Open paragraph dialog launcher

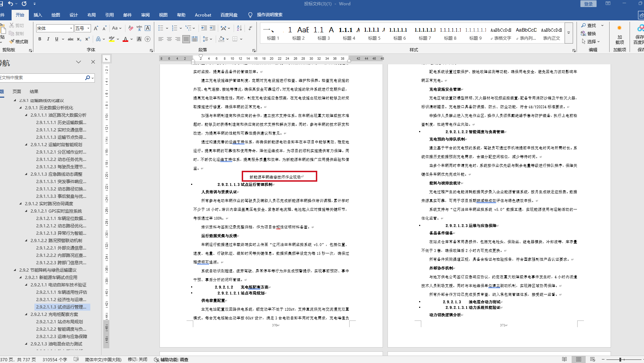[254, 51]
